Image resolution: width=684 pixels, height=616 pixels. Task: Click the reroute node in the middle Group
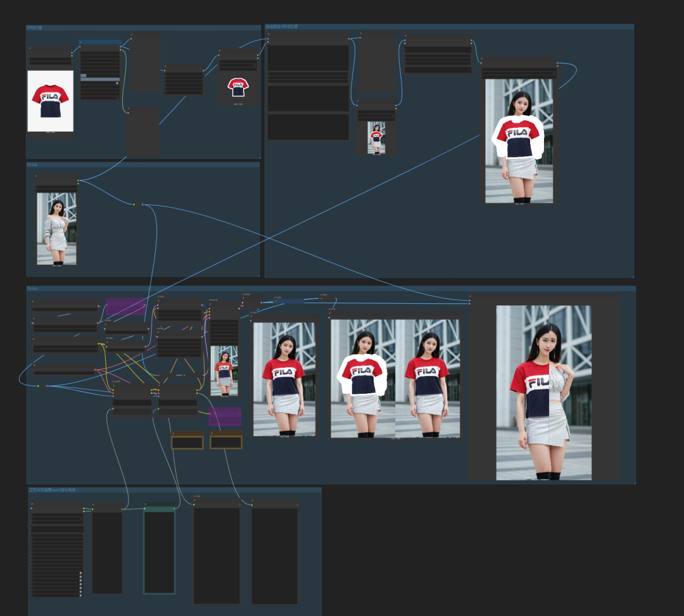tap(138, 204)
